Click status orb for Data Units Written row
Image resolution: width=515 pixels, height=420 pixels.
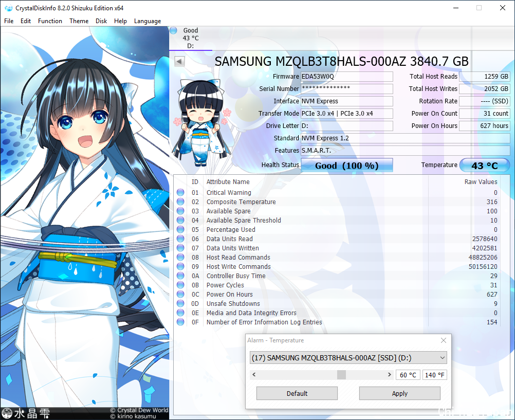pyautogui.click(x=180, y=248)
